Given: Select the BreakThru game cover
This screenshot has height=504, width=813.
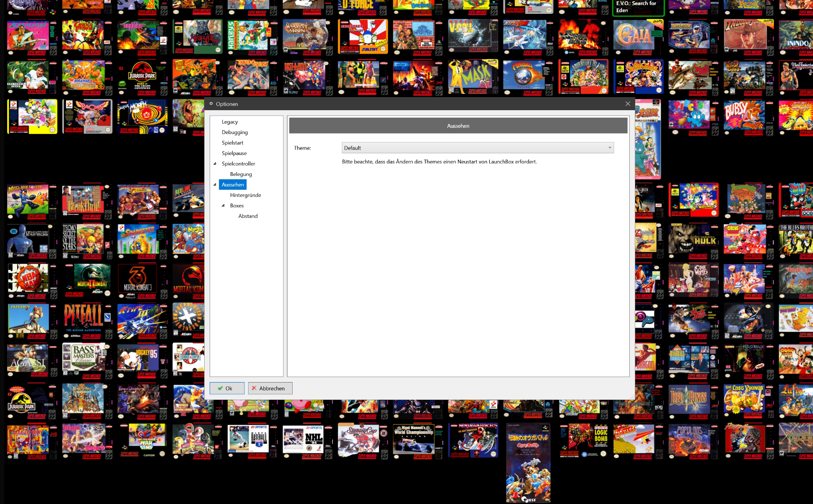Looking at the screenshot, I should pos(87,201).
